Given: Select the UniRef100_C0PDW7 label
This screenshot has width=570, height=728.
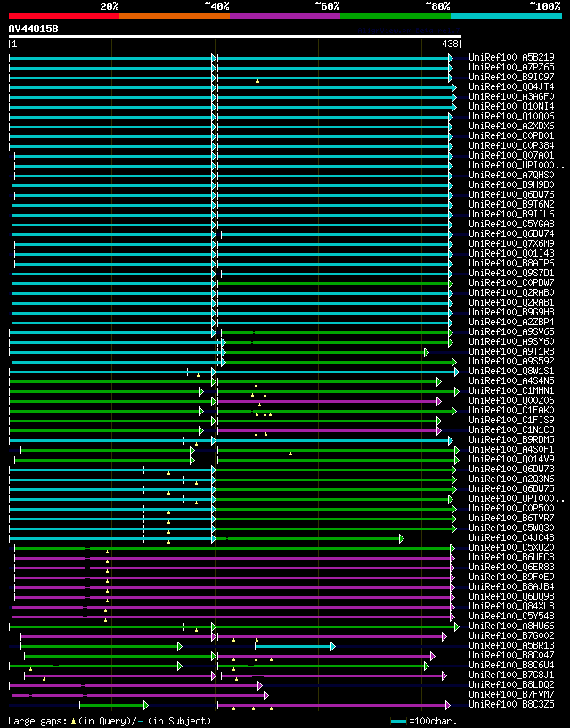Looking at the screenshot, I should click(511, 282).
